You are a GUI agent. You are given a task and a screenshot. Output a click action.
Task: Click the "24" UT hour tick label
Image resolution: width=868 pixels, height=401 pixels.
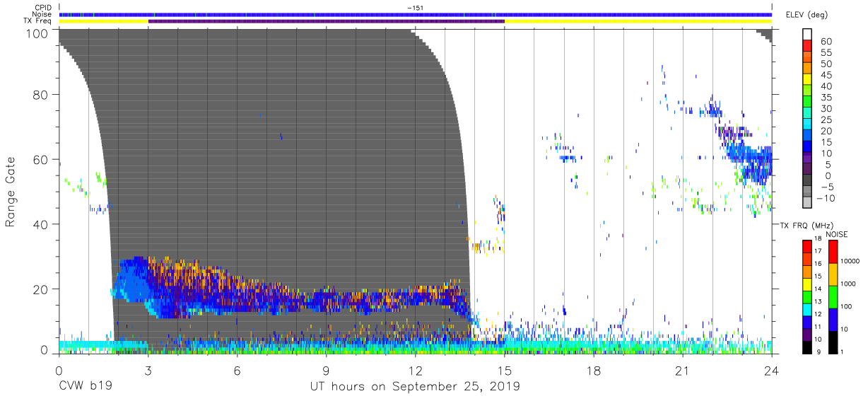point(771,370)
